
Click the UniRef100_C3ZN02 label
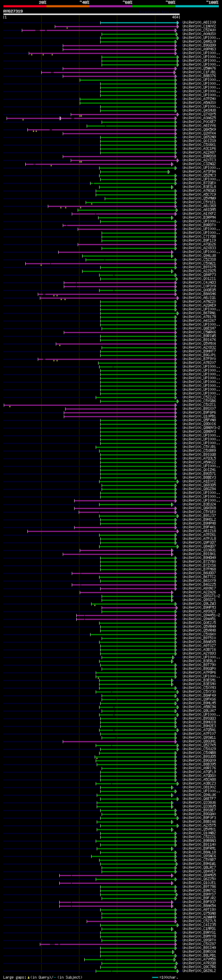point(199,164)
